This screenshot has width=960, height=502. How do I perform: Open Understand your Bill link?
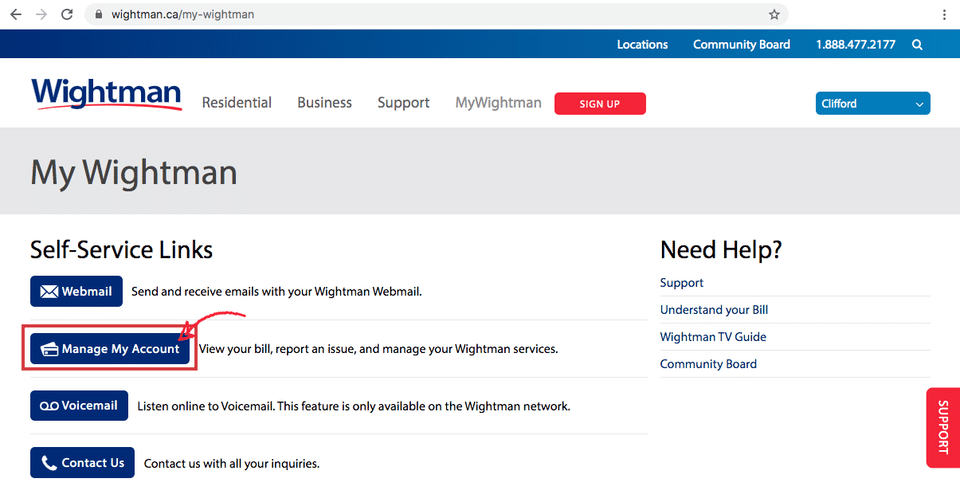tap(714, 310)
